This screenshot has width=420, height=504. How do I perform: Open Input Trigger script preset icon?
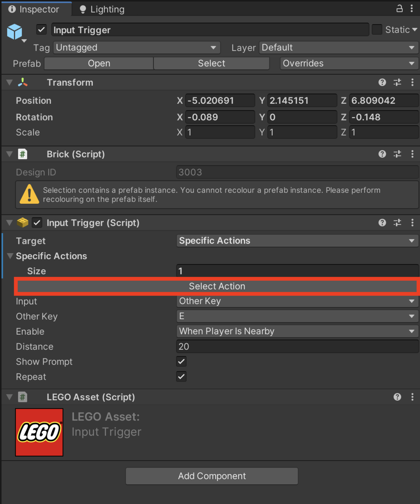pyautogui.click(x=397, y=223)
